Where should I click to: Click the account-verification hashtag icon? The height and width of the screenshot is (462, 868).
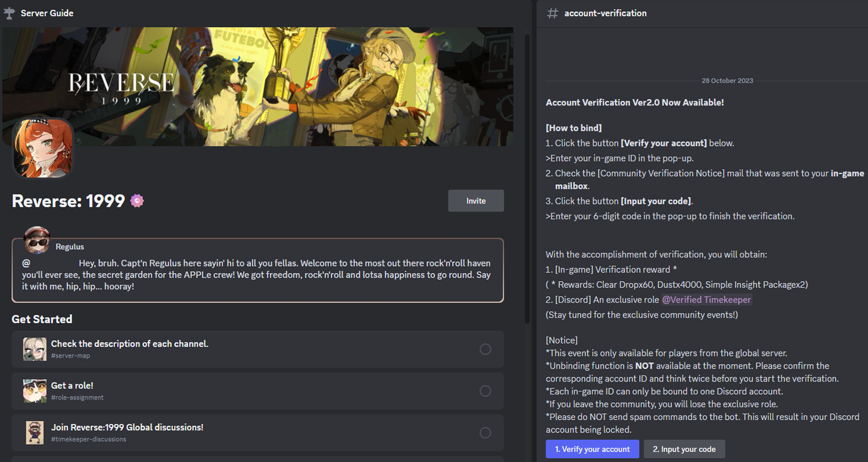[552, 13]
